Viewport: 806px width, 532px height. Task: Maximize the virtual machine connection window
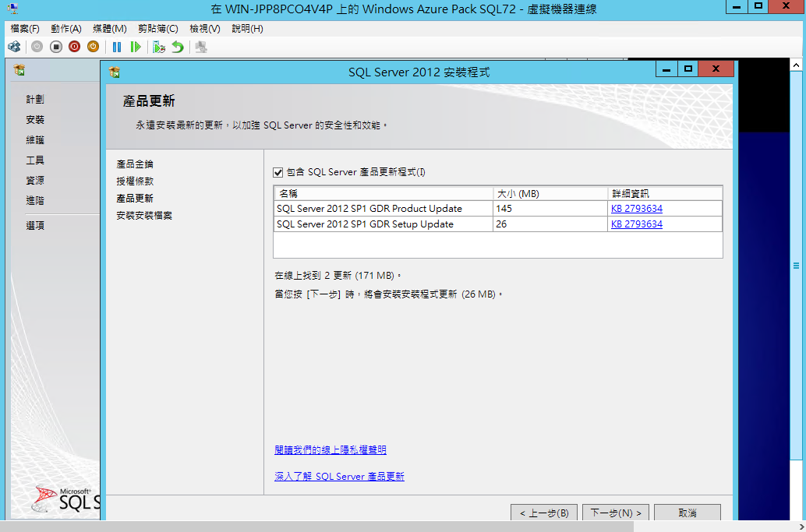[758, 7]
